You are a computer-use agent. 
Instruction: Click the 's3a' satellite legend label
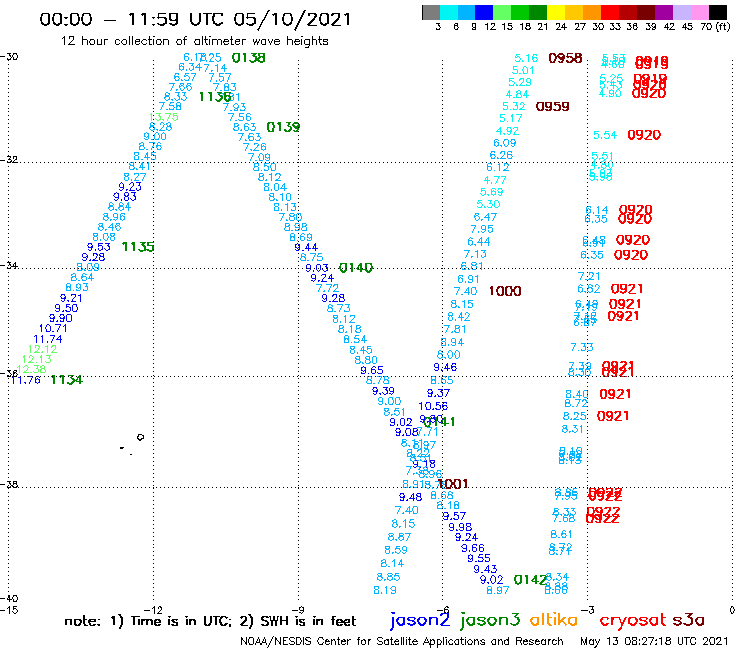click(689, 620)
